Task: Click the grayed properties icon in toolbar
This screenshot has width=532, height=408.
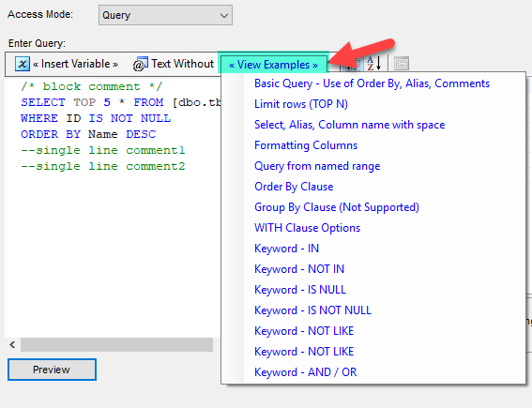Action: tap(402, 64)
